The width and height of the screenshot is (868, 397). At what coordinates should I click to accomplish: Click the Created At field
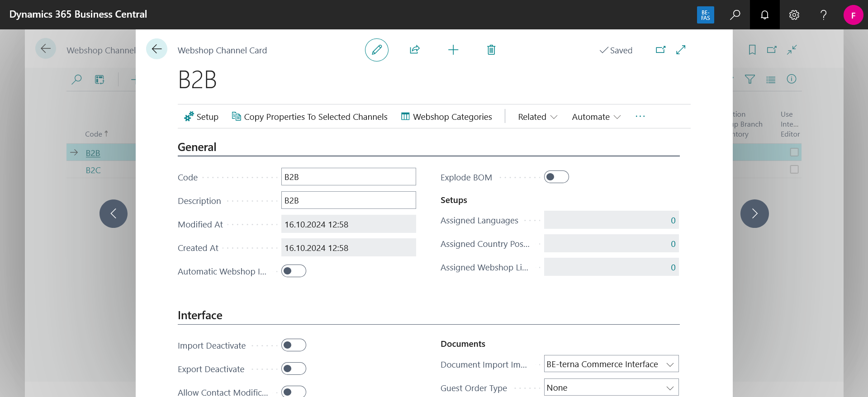(348, 247)
